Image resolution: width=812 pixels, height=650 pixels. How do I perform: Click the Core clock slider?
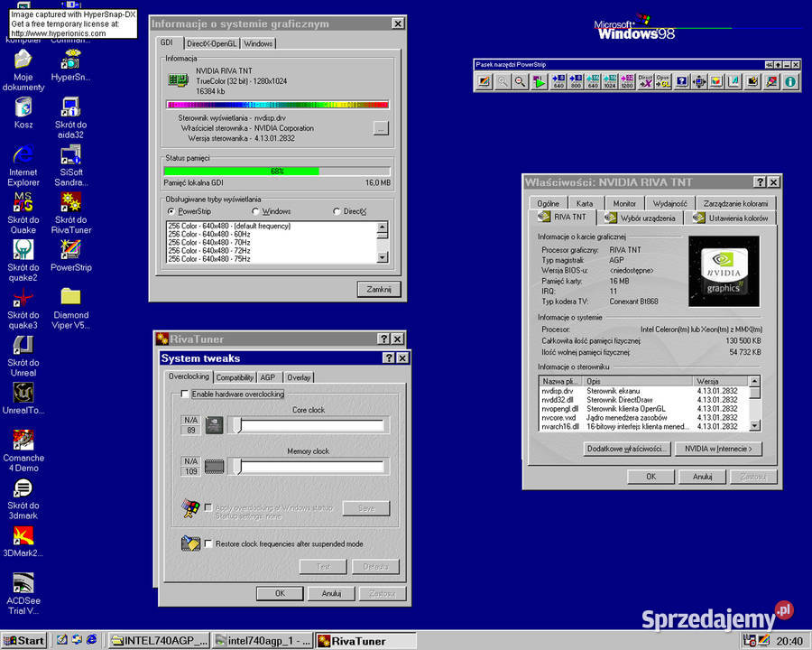pos(309,425)
